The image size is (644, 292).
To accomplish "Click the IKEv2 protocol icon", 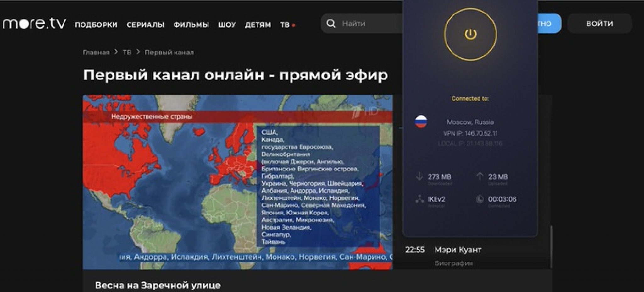I will (x=419, y=199).
